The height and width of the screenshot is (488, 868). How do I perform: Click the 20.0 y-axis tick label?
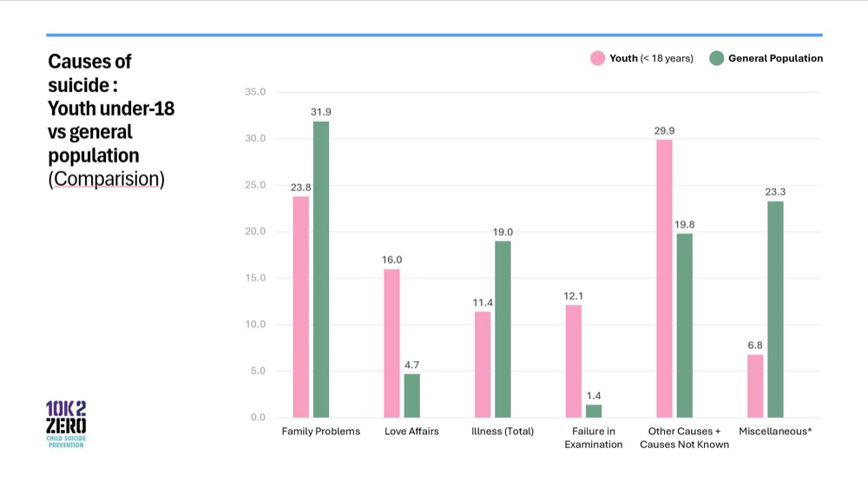[255, 232]
